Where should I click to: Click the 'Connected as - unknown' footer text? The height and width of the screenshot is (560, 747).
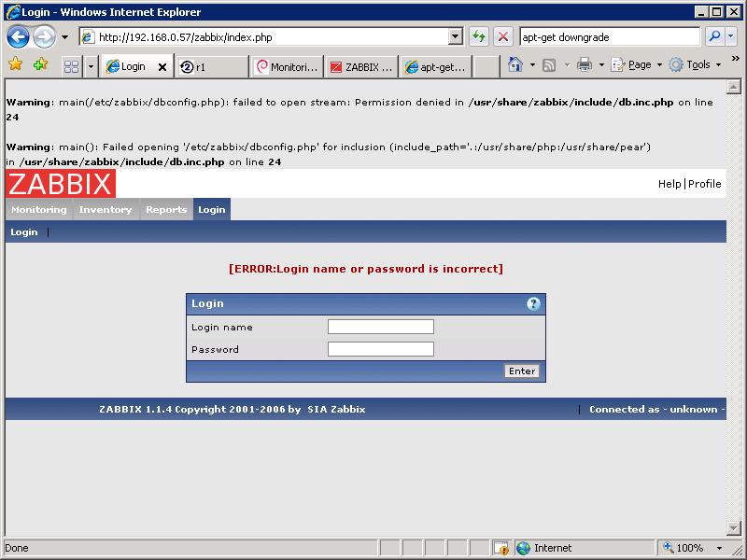[x=657, y=409]
